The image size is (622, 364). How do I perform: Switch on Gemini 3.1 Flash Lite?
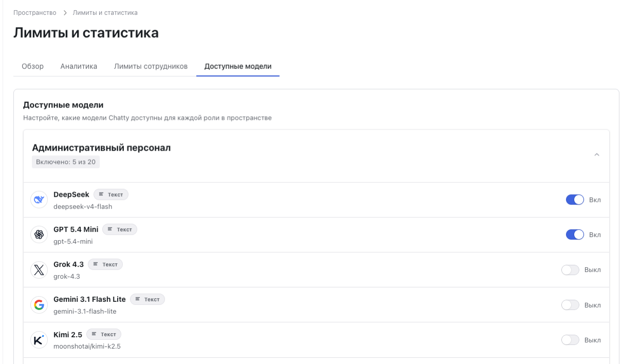pos(570,305)
